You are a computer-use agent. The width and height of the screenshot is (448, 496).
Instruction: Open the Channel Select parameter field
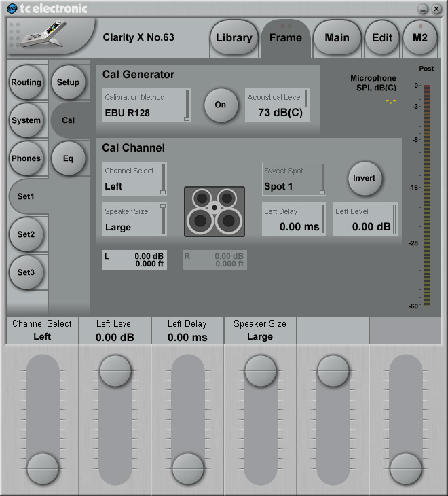tap(134, 179)
